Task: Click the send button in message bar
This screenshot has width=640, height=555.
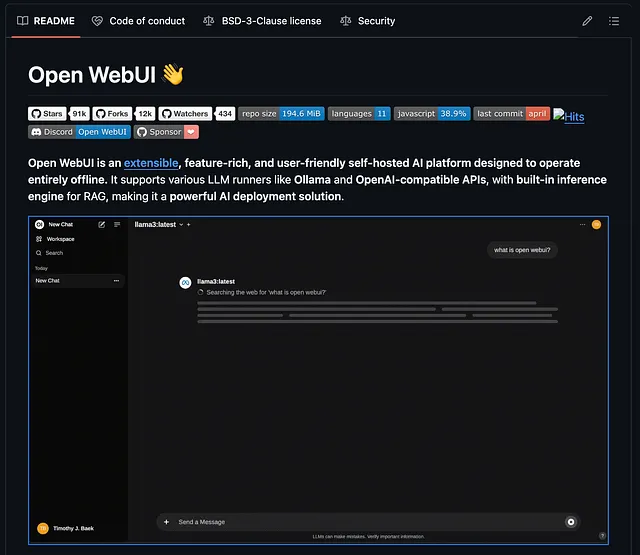Action: 571,522
